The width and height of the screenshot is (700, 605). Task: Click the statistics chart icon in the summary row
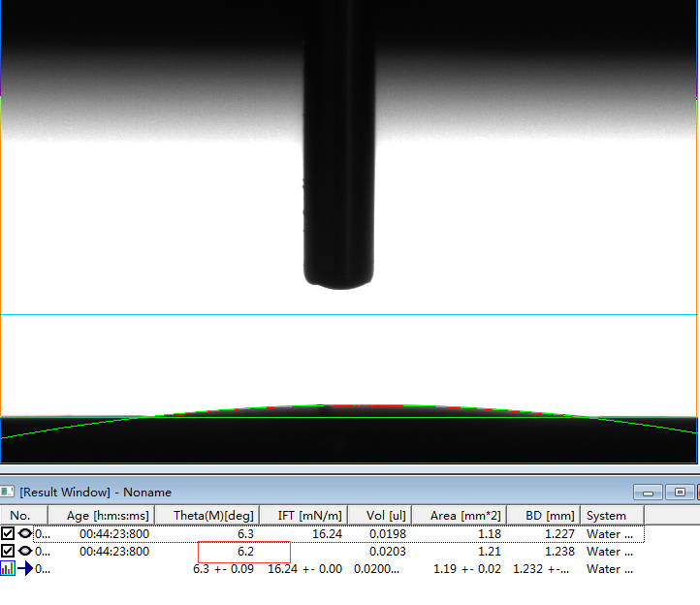[x=8, y=569]
